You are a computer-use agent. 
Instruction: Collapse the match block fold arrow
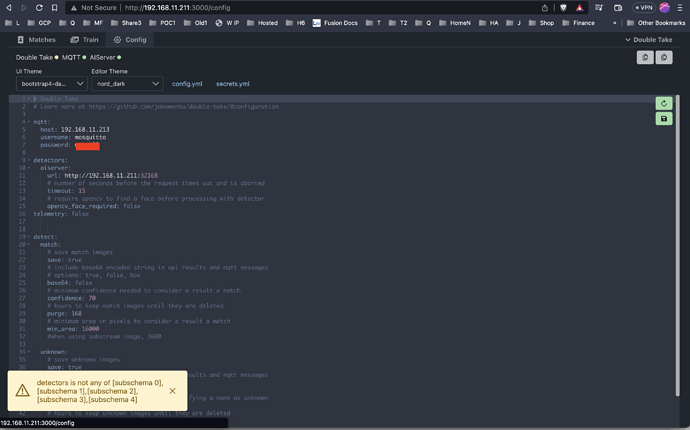(x=29, y=244)
